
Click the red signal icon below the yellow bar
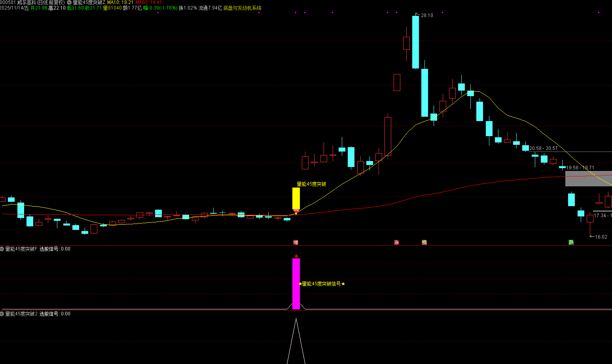[296, 212]
